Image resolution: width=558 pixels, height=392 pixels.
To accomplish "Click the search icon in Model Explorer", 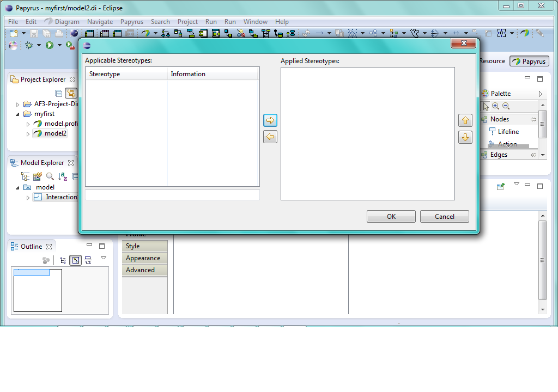I will coord(50,176).
